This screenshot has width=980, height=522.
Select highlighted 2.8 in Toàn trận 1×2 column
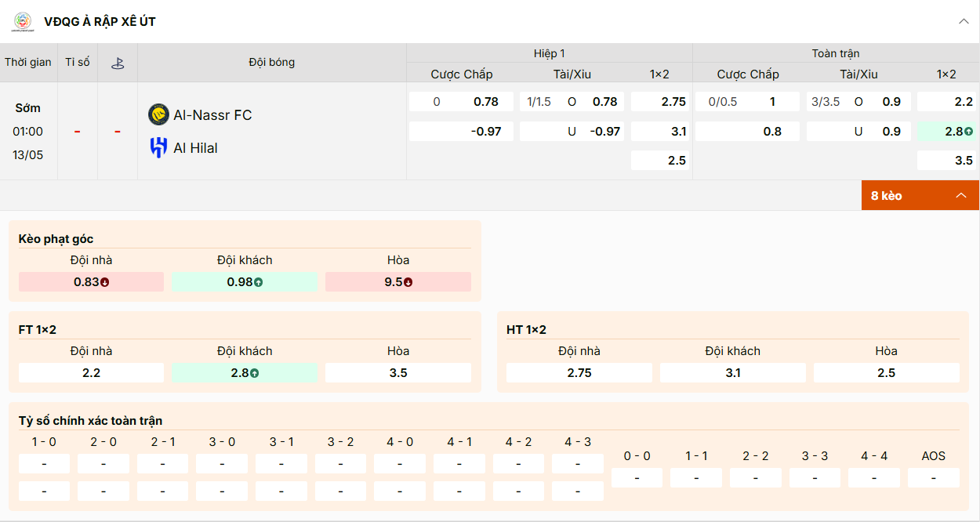coord(946,132)
